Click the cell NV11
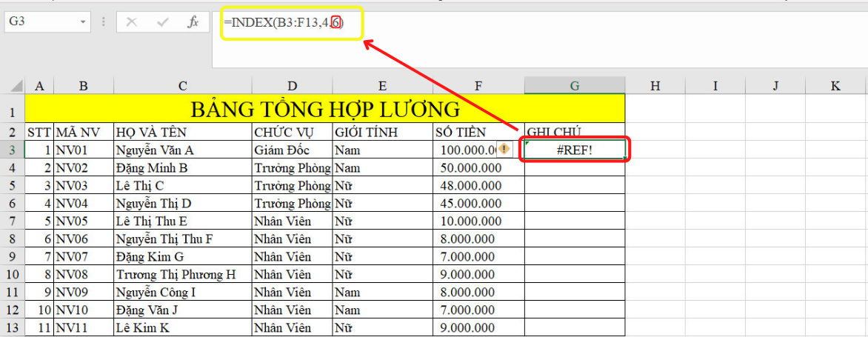The height and width of the screenshot is (337, 868). click(84, 327)
